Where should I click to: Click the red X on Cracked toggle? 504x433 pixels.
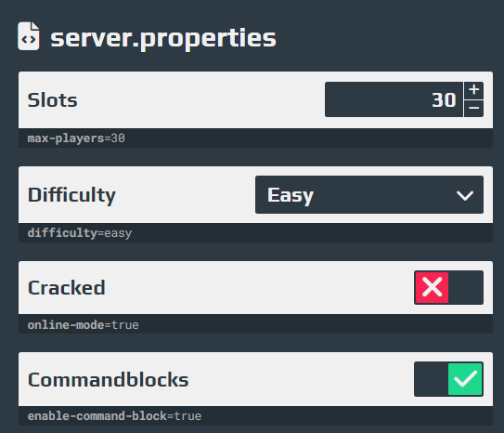click(432, 288)
